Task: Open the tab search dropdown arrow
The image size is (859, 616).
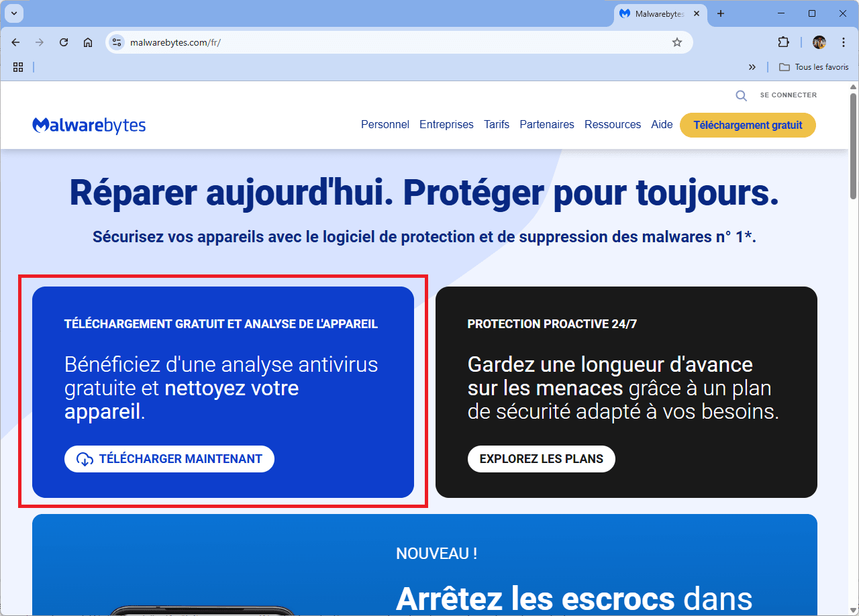Action: (x=14, y=13)
